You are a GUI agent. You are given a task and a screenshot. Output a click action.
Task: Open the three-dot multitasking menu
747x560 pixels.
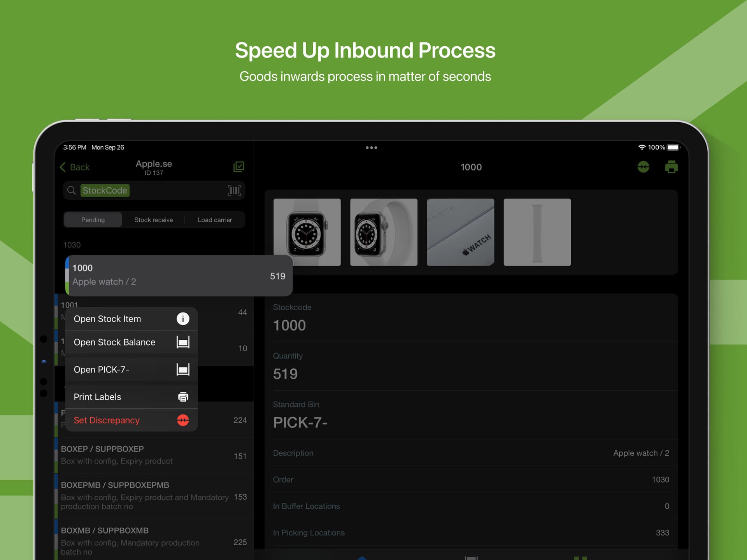pyautogui.click(x=372, y=147)
